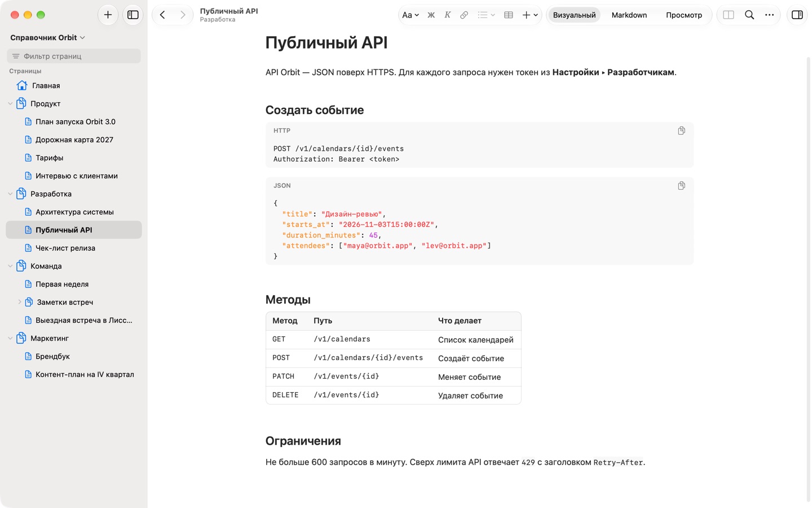Click the plus button to add page

click(x=108, y=15)
